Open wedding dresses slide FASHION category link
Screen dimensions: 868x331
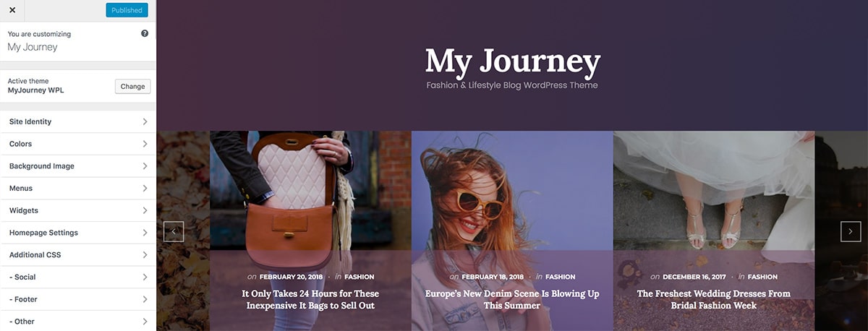(762, 277)
